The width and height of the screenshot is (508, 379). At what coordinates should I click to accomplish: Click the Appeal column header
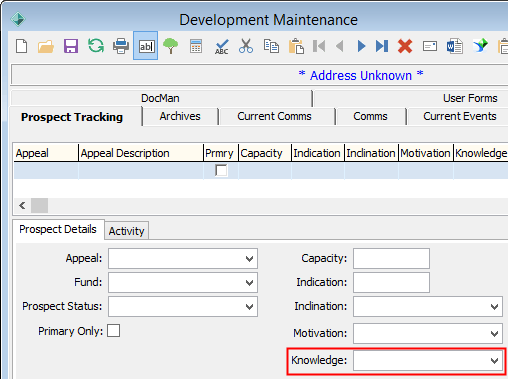[x=46, y=153]
